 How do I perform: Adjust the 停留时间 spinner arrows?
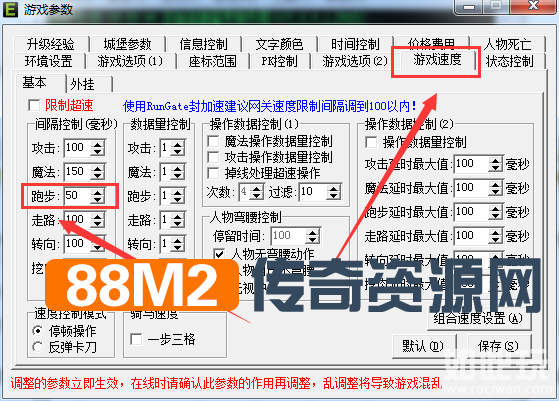313,236
